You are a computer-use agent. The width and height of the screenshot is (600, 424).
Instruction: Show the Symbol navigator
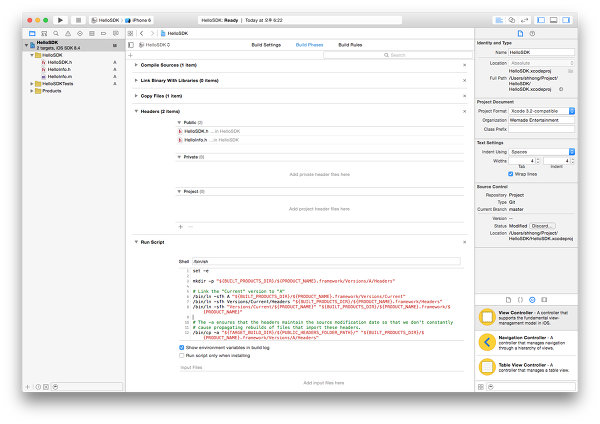44,34
